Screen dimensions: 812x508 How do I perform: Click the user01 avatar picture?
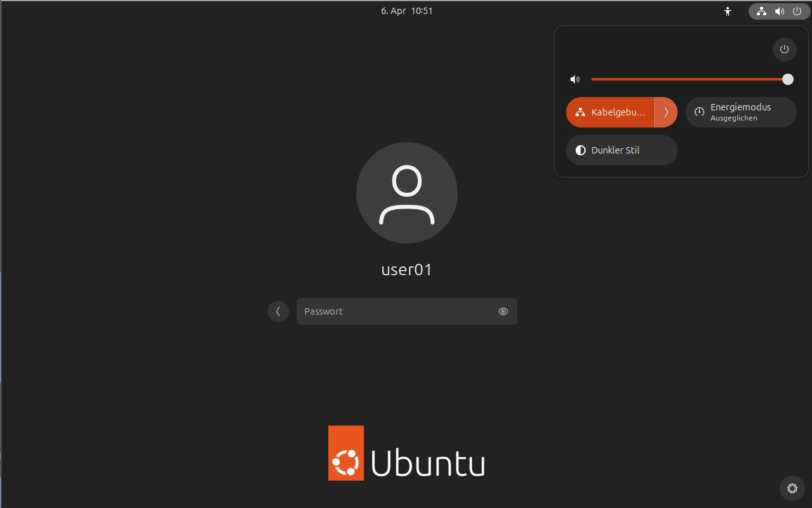pos(406,193)
